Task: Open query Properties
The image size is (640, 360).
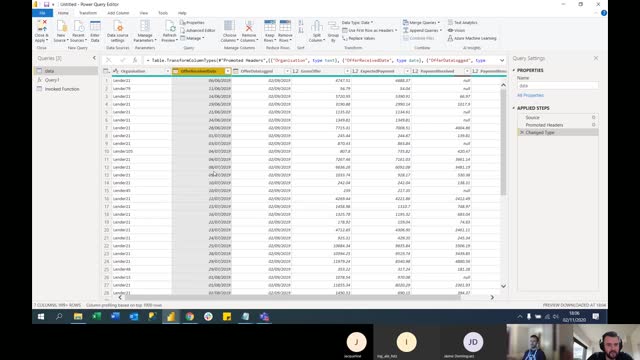Action: pos(192,22)
